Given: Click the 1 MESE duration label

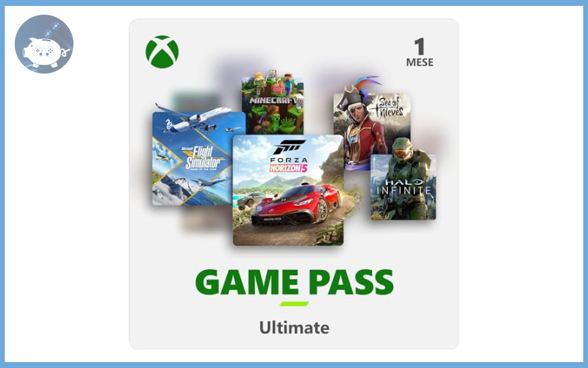Looking at the screenshot, I should (x=420, y=52).
